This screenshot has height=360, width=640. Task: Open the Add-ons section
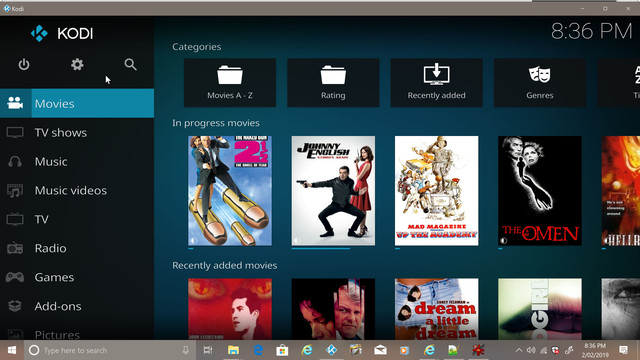point(77,306)
